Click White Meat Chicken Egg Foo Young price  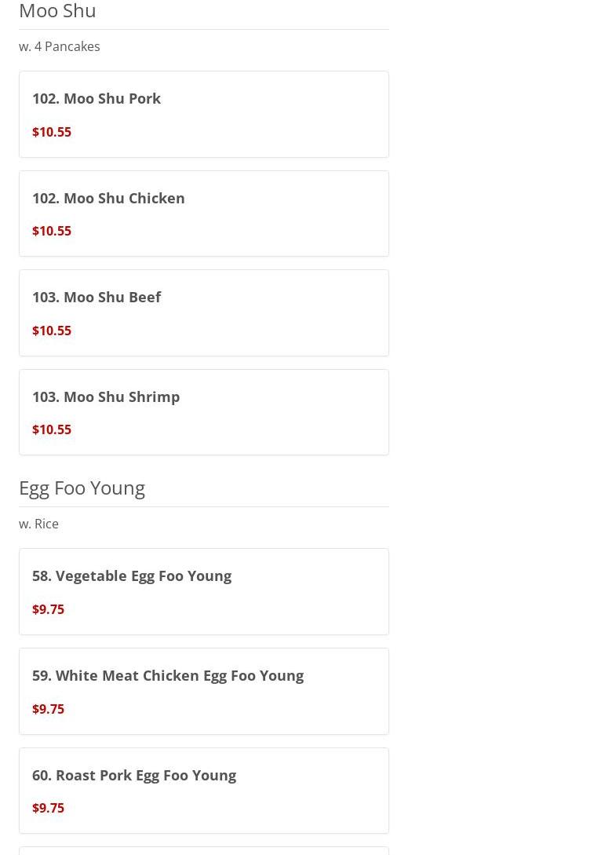tap(48, 709)
